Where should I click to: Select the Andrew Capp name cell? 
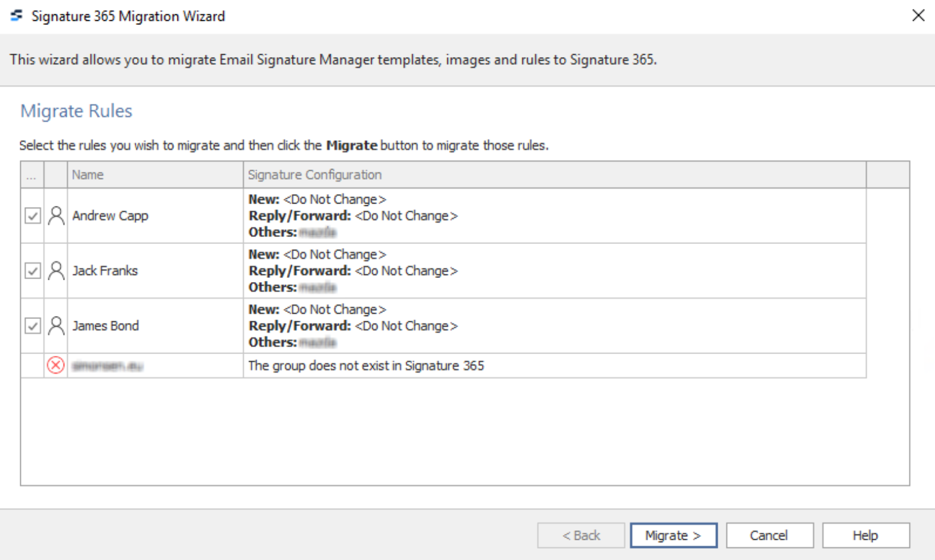[x=155, y=215]
